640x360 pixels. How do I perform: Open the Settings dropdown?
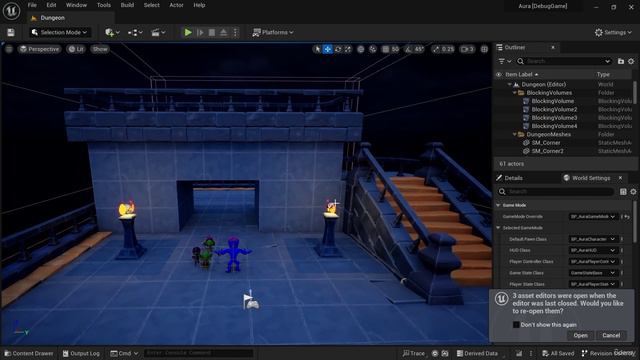coord(613,32)
